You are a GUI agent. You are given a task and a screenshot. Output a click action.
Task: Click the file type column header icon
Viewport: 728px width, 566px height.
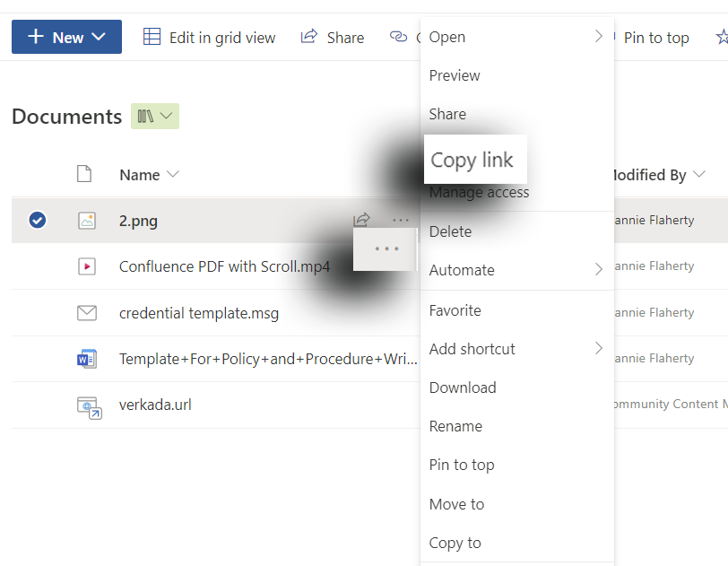pos(84,174)
